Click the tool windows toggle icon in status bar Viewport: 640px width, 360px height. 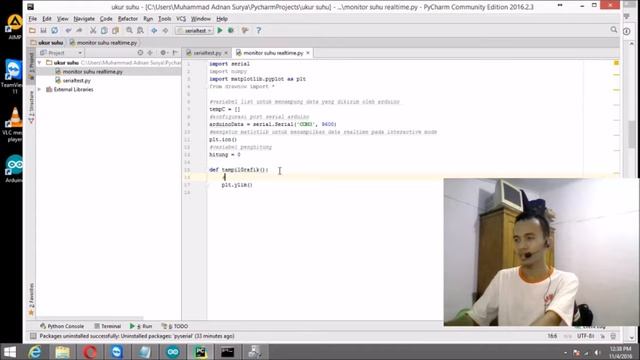[x=33, y=336]
